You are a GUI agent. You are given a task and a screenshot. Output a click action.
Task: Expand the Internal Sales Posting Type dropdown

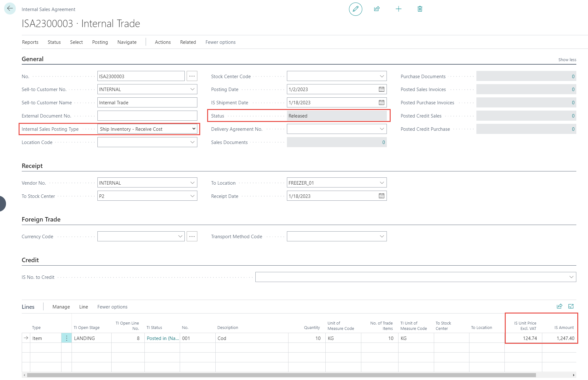[194, 129]
